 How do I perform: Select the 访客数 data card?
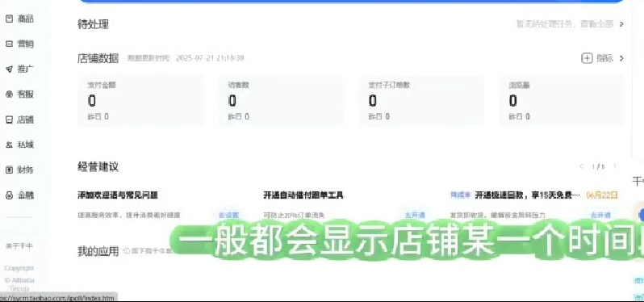point(282,101)
